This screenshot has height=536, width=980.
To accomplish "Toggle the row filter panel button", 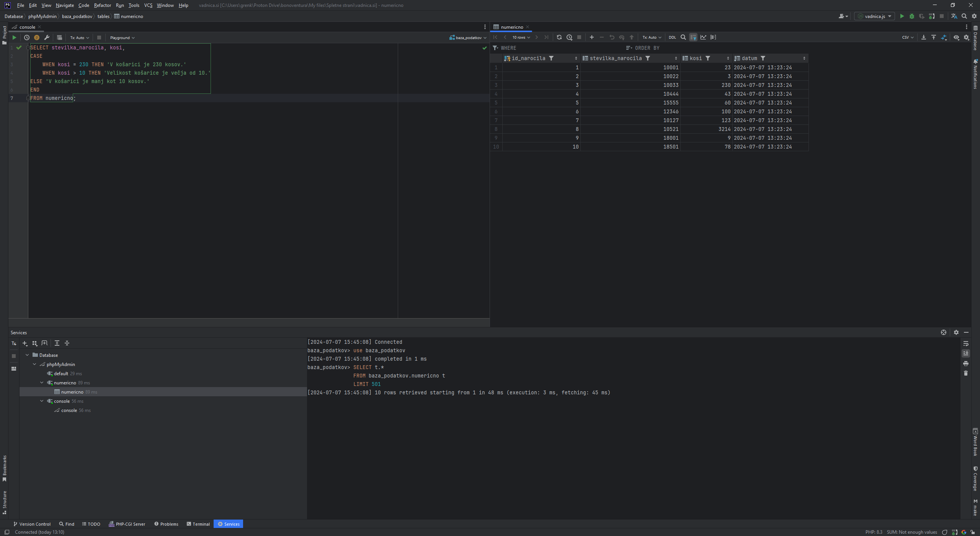I will pos(693,37).
